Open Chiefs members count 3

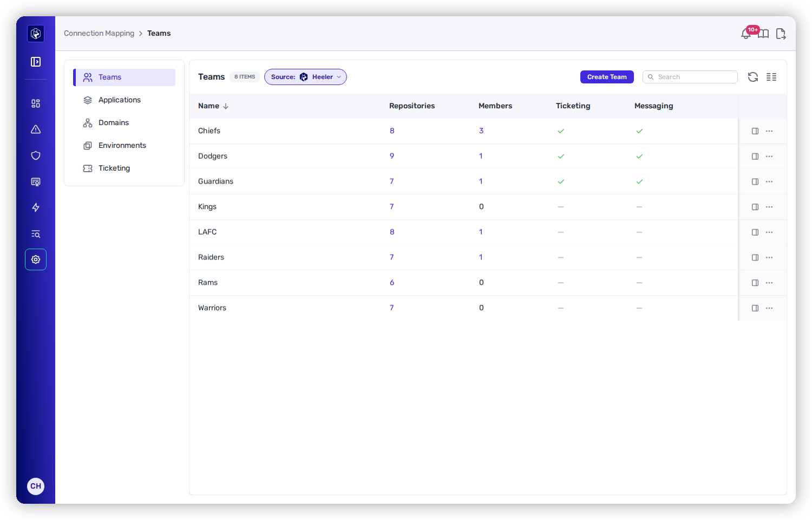481,131
